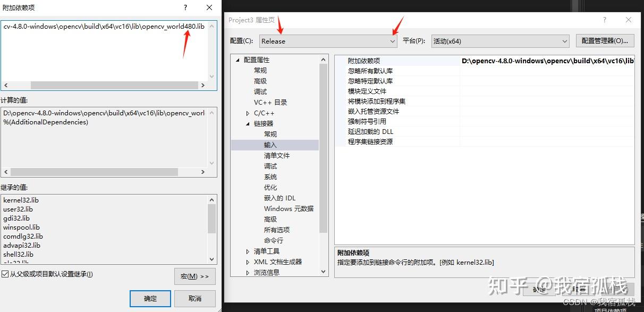Select the VC++ 目录 tree item
Screen dimensions: 644x312
pos(270,102)
